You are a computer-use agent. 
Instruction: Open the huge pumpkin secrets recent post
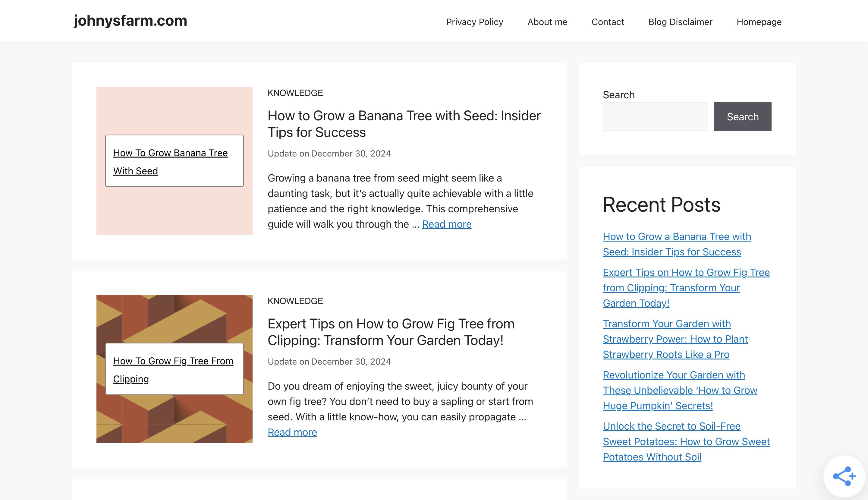pos(680,390)
